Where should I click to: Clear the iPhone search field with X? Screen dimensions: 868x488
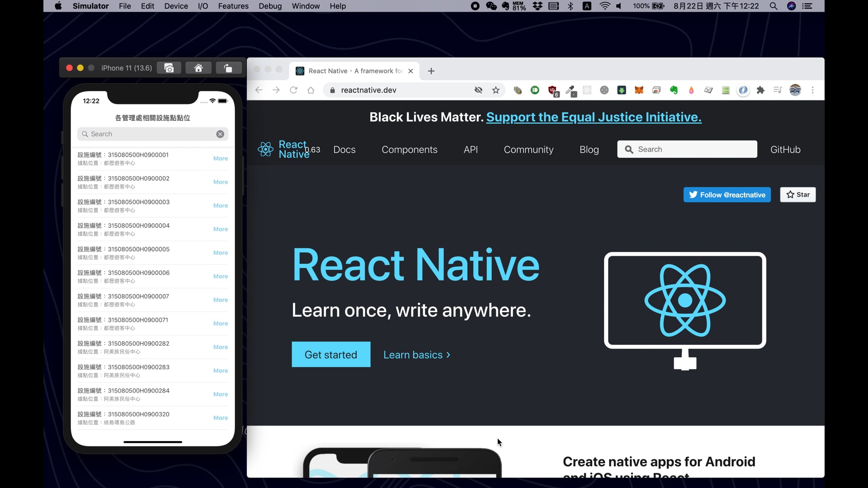220,134
